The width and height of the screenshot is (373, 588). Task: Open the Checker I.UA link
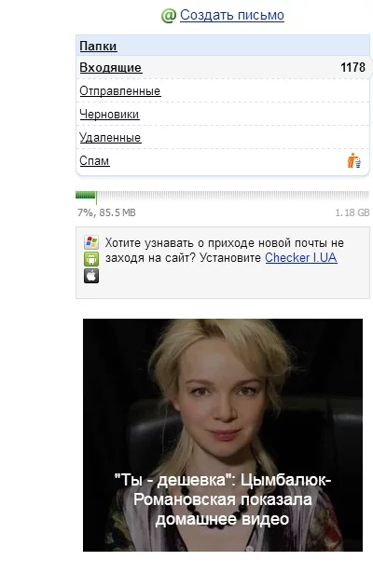[x=301, y=257]
